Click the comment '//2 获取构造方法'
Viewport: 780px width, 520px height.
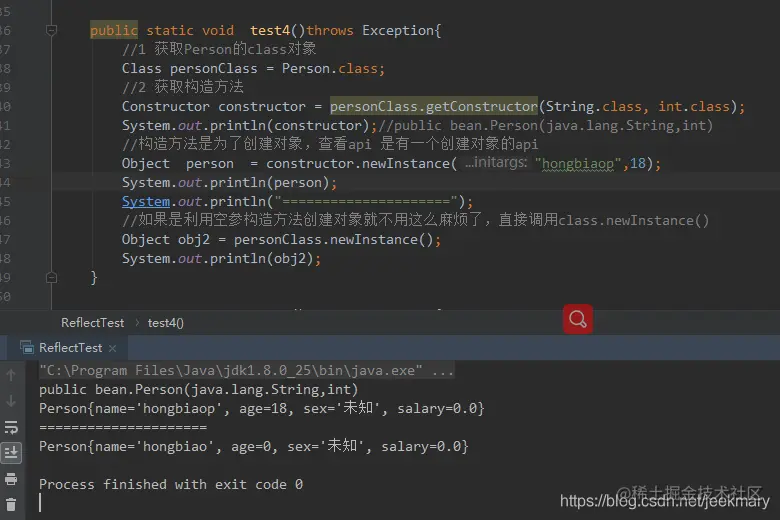point(183,87)
